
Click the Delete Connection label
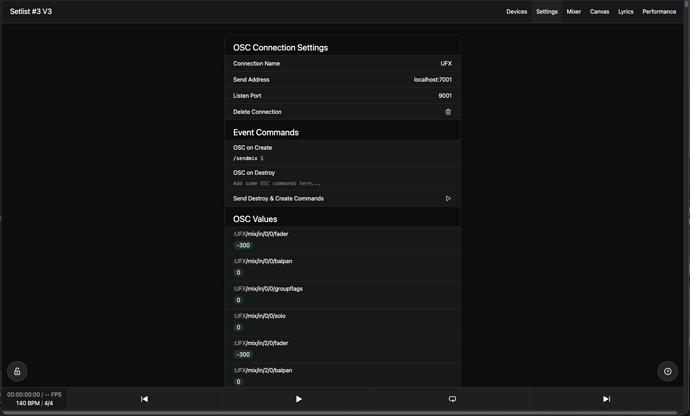click(257, 112)
